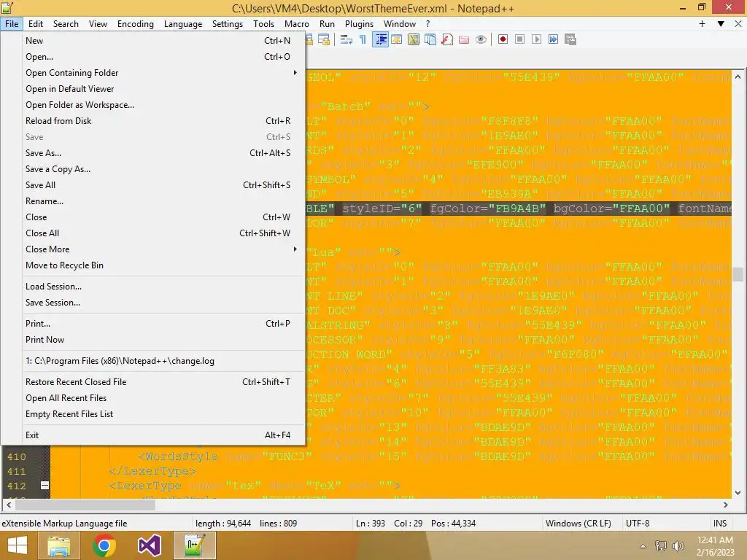The width and height of the screenshot is (747, 560).
Task: Click the vertical scrollbar down arrow
Action: point(738,493)
